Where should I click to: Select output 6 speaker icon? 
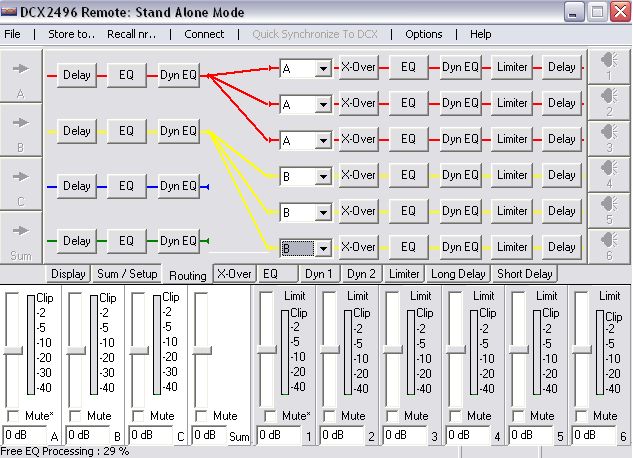click(609, 240)
